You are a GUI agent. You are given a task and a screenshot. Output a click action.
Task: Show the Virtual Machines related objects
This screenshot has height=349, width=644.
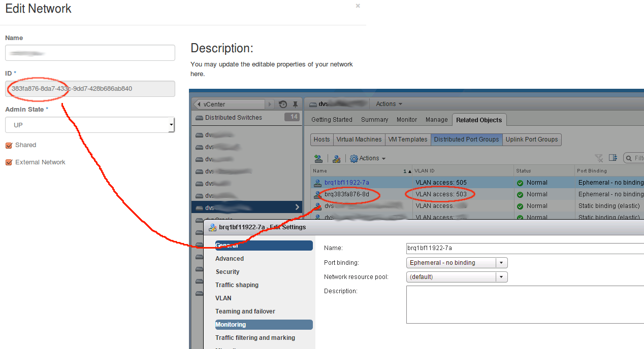[359, 139]
